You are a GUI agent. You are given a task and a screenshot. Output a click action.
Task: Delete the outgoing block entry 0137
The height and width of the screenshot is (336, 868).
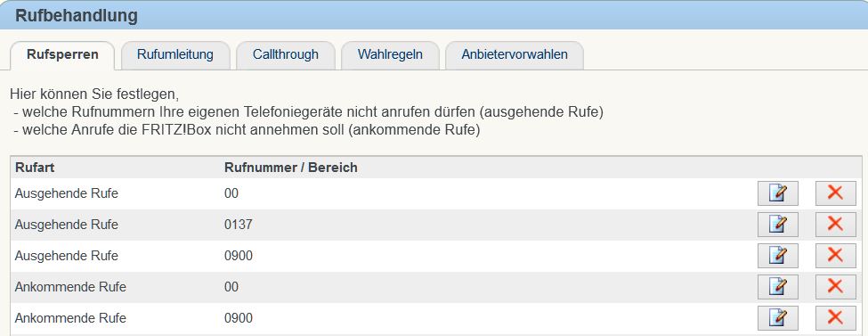835,225
